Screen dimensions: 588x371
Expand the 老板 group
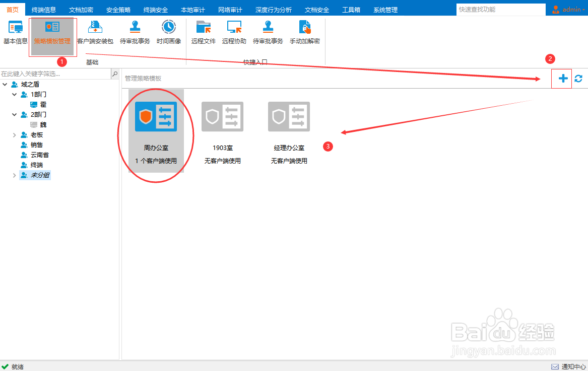[x=14, y=135]
